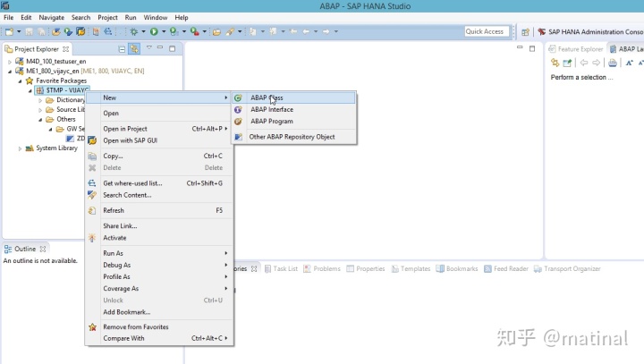Collapse the ME1_800_vijayc_en project node
This screenshot has height=364, width=644.
10,71
